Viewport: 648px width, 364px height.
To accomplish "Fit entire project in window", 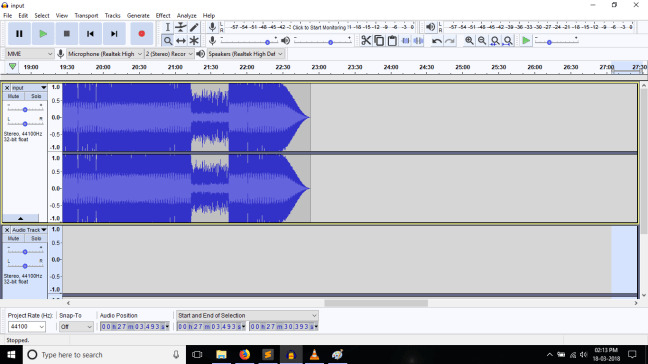I will [x=508, y=40].
